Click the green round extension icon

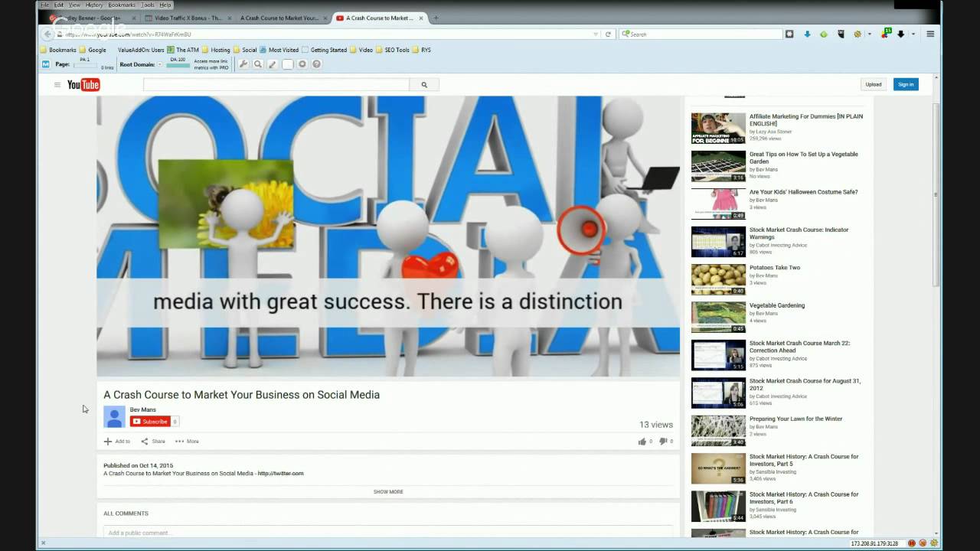824,34
